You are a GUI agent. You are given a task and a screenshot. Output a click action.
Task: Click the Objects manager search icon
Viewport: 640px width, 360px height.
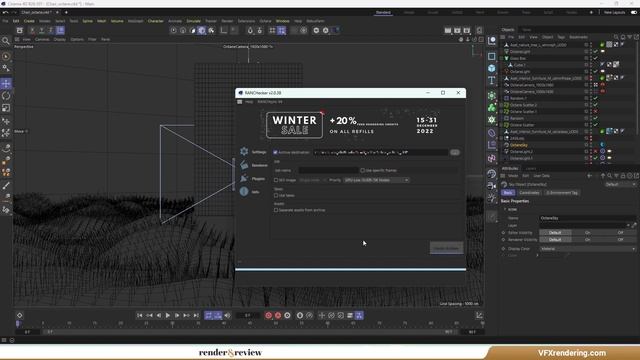[x=616, y=37]
